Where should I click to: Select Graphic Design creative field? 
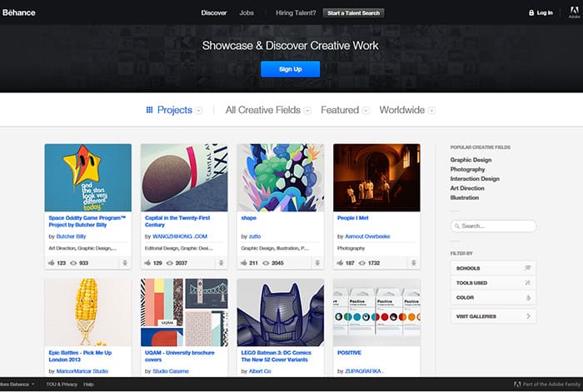point(471,160)
